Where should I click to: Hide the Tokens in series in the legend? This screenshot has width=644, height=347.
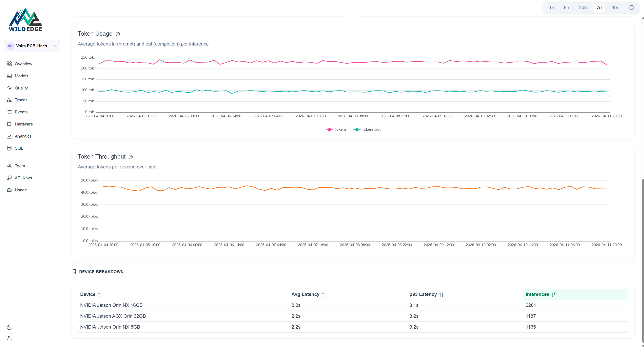(x=339, y=129)
